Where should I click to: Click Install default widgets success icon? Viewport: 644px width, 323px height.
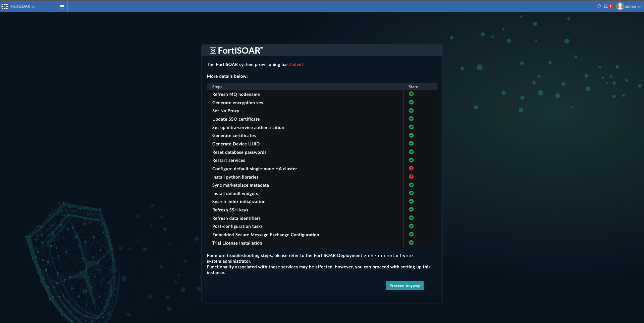(411, 193)
